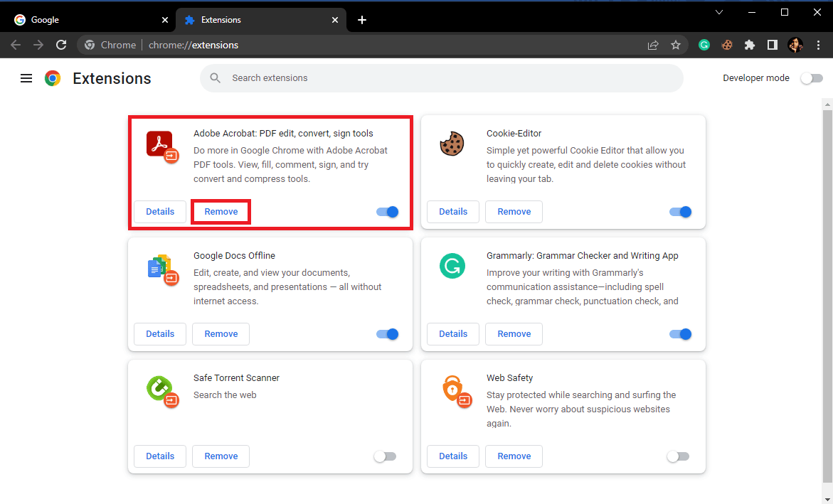This screenshot has width=833, height=504.
Task: Open the tab search chevron in title bar
Action: 718,12
